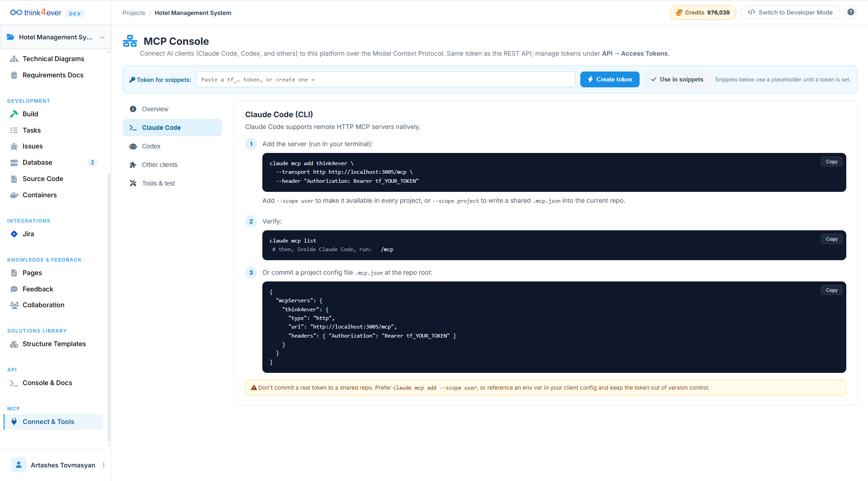
Task: Click the Jira diamond icon
Action: pyautogui.click(x=14, y=234)
